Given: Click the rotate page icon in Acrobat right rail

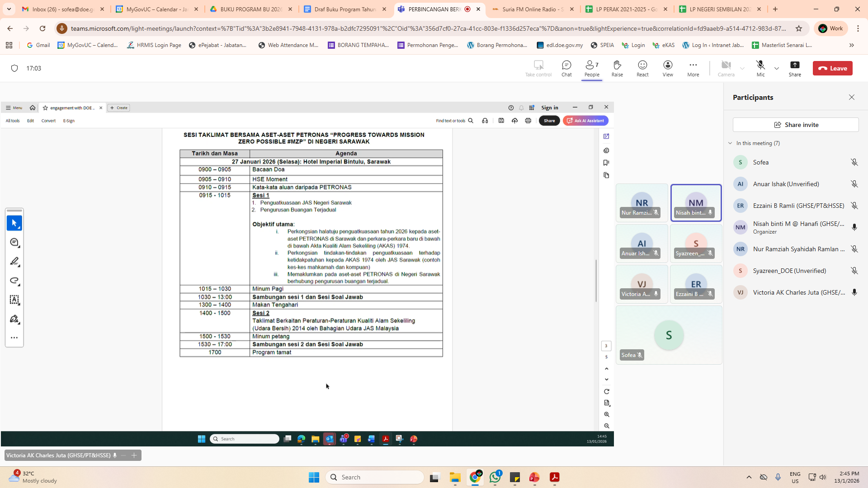Looking at the screenshot, I should tap(607, 391).
